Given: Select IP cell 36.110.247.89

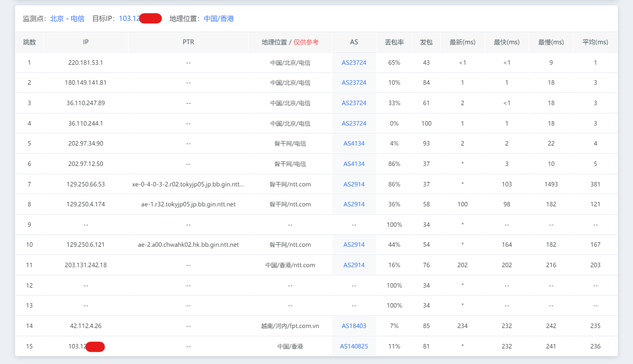Looking at the screenshot, I should (x=86, y=103).
